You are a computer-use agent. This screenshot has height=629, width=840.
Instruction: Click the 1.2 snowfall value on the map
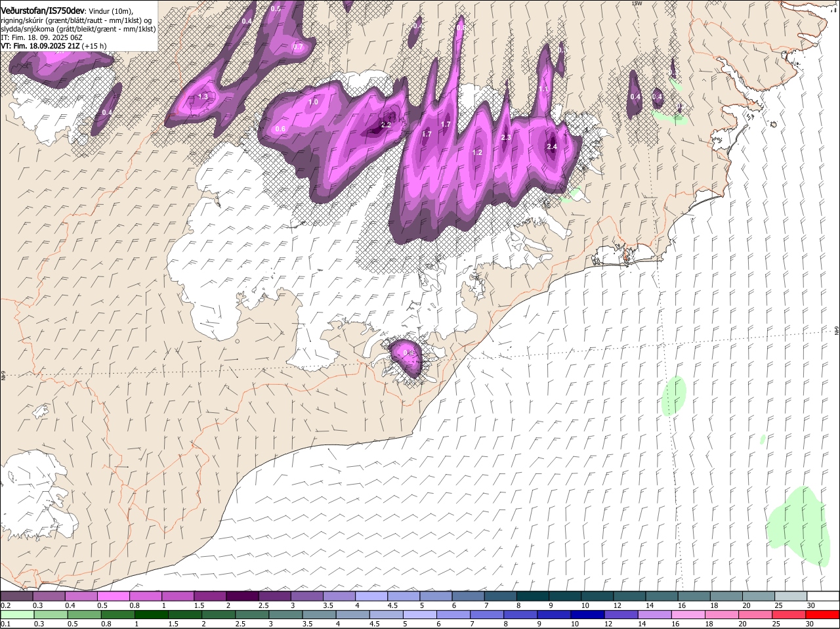[477, 152]
